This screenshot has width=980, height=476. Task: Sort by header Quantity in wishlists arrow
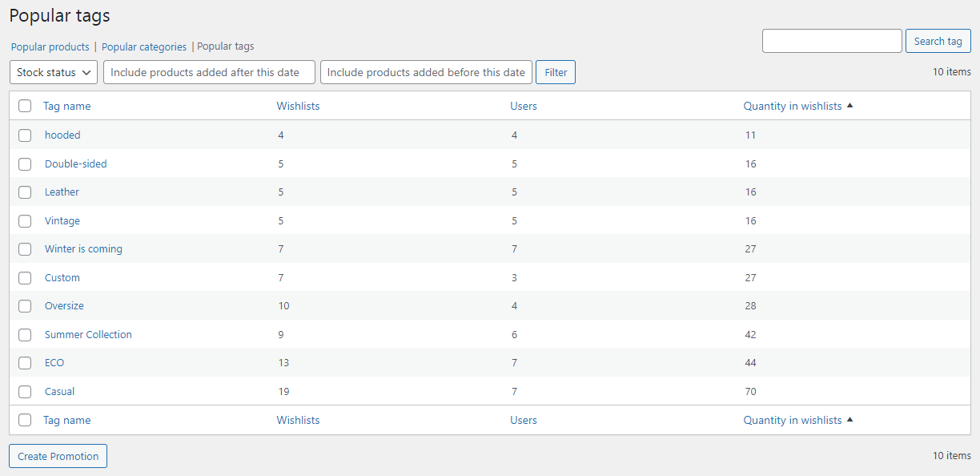point(849,106)
